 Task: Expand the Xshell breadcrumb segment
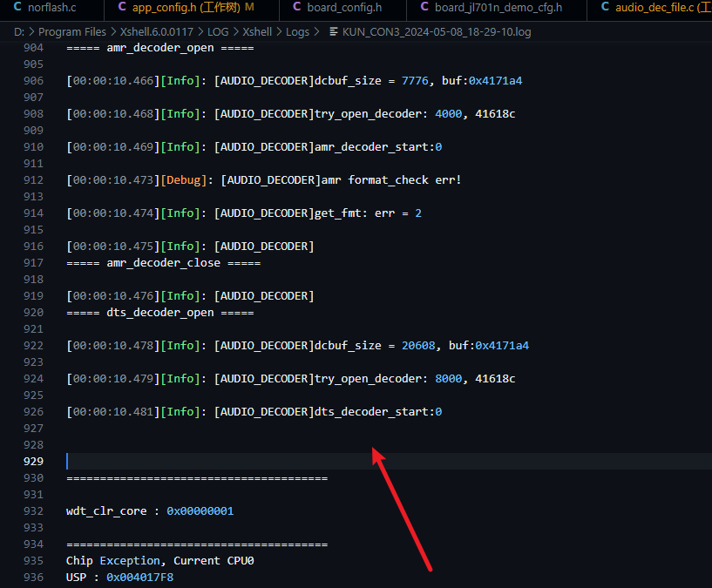coord(257,31)
